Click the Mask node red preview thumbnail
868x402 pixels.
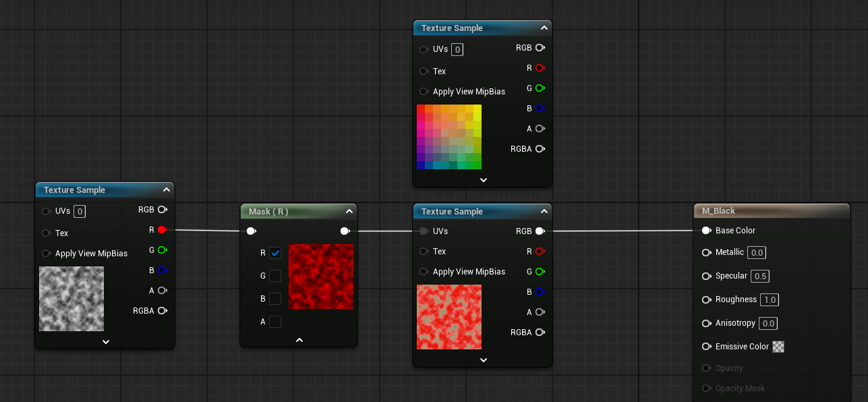pos(321,277)
